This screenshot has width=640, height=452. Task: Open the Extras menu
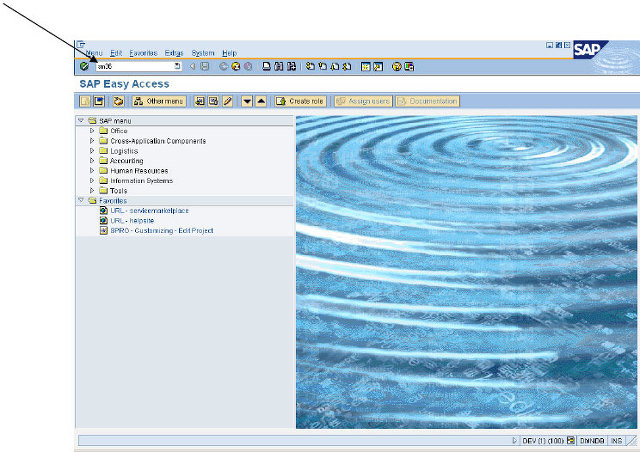pos(174,53)
